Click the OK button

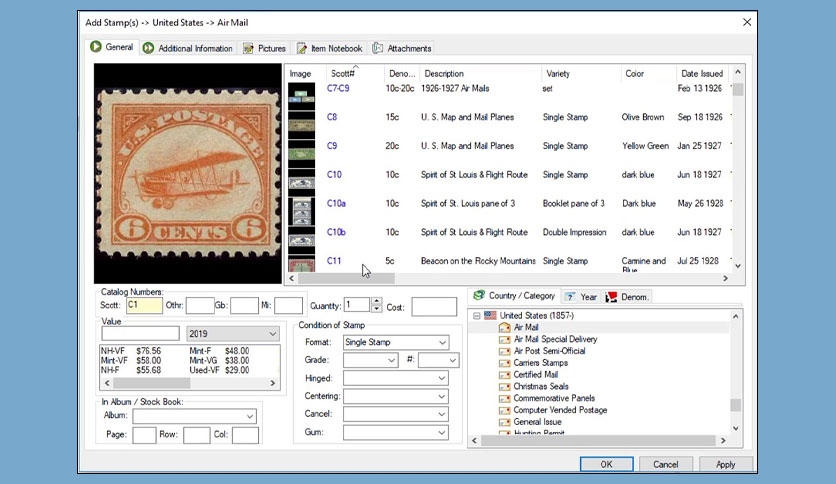pyautogui.click(x=606, y=464)
